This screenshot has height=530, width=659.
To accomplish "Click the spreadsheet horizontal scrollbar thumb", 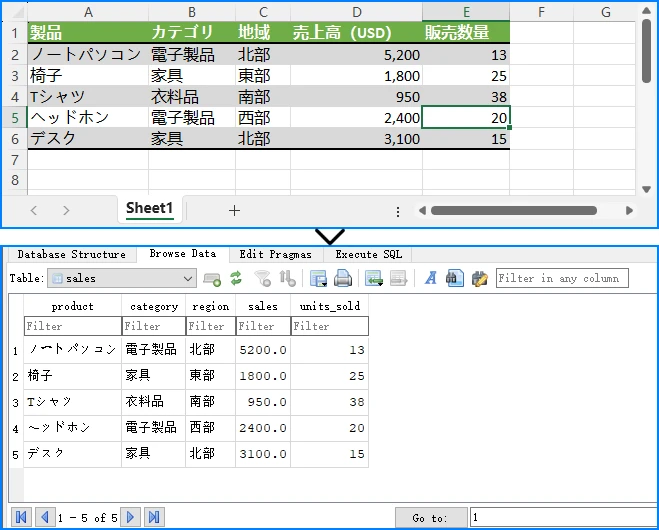I will pyautogui.click(x=514, y=211).
